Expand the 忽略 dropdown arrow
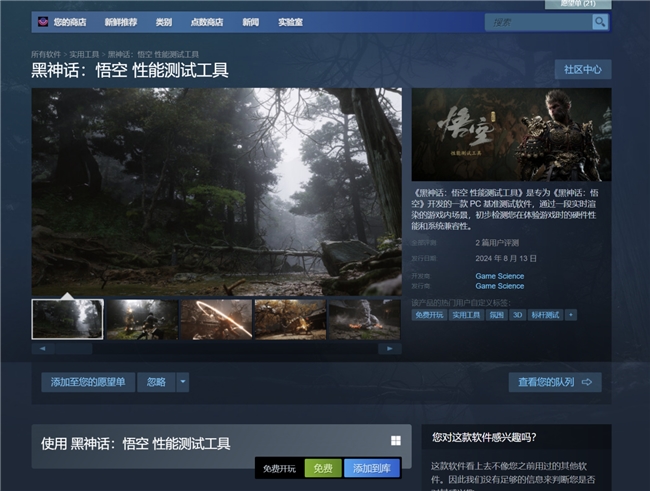Image resolution: width=650 pixels, height=491 pixels. point(182,382)
